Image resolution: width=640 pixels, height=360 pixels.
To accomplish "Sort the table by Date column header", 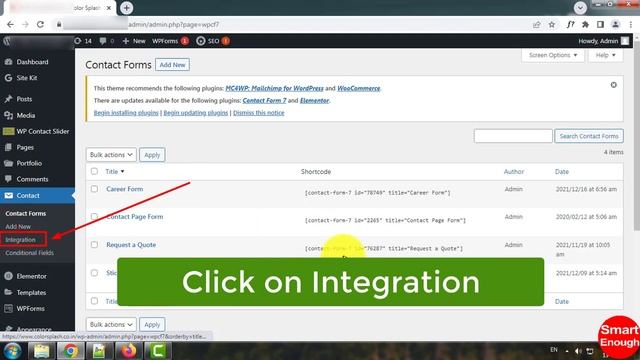I will (562, 171).
